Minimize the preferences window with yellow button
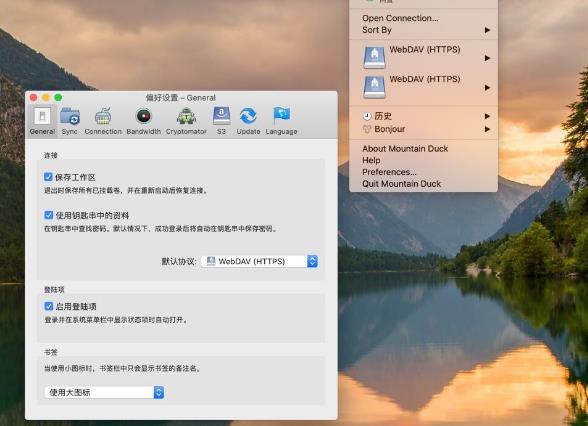 pyautogui.click(x=46, y=98)
